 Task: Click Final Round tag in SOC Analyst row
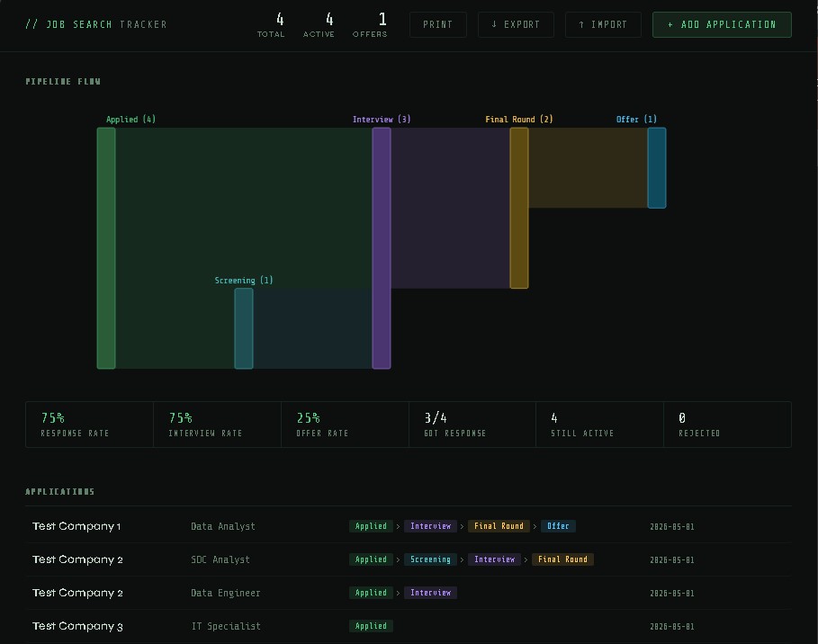point(562,559)
